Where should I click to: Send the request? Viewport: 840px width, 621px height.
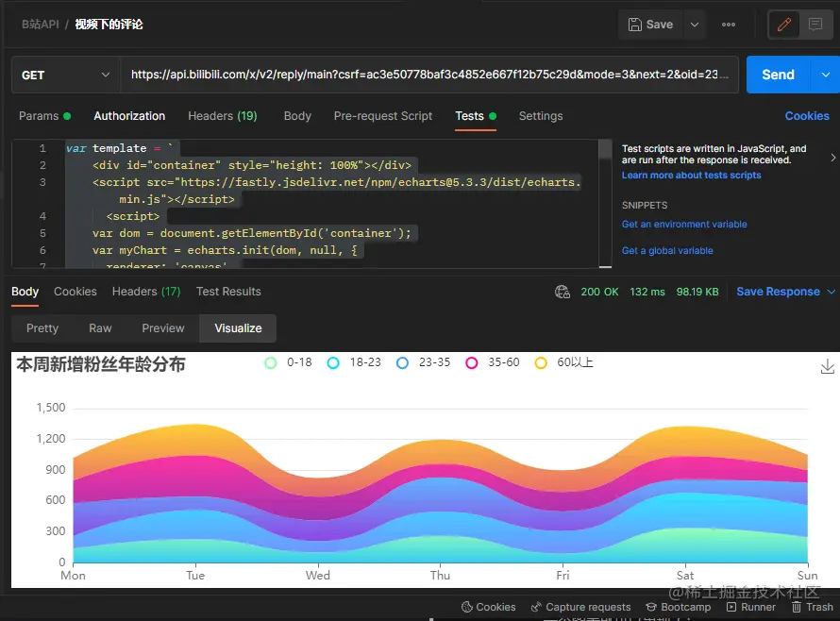point(778,75)
